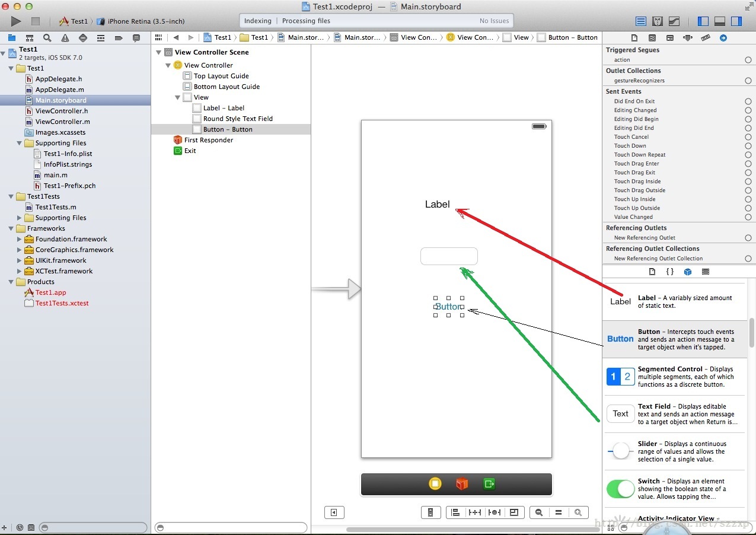Open the log navigator speech bubble tab
Screen dimensions: 756x535
[x=136, y=38]
